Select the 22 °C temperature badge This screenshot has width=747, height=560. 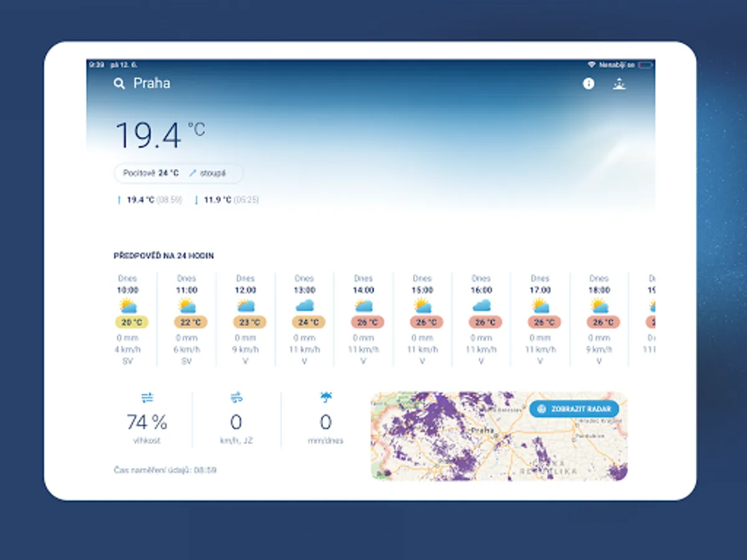click(190, 322)
